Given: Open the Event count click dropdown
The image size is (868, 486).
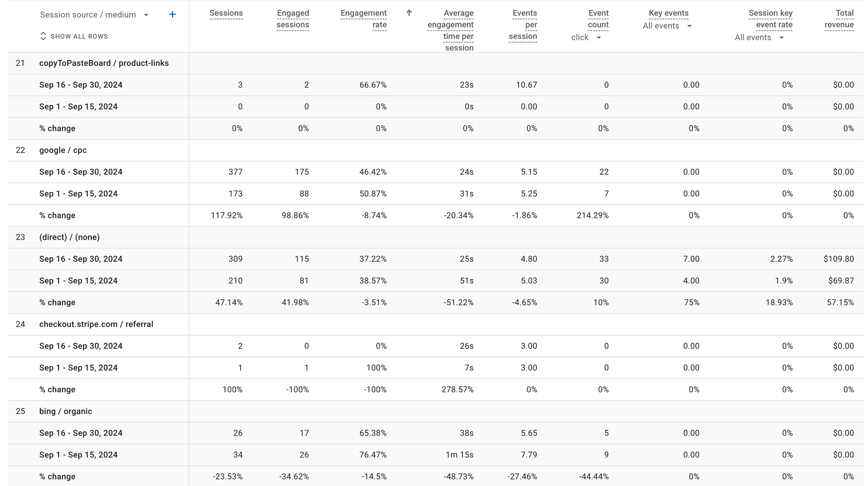Looking at the screenshot, I should click(x=586, y=38).
